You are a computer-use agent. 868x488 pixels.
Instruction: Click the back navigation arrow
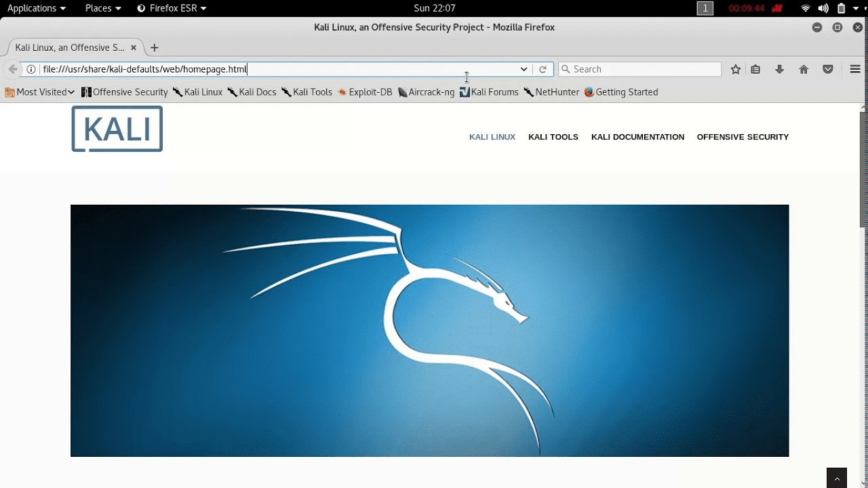12,69
